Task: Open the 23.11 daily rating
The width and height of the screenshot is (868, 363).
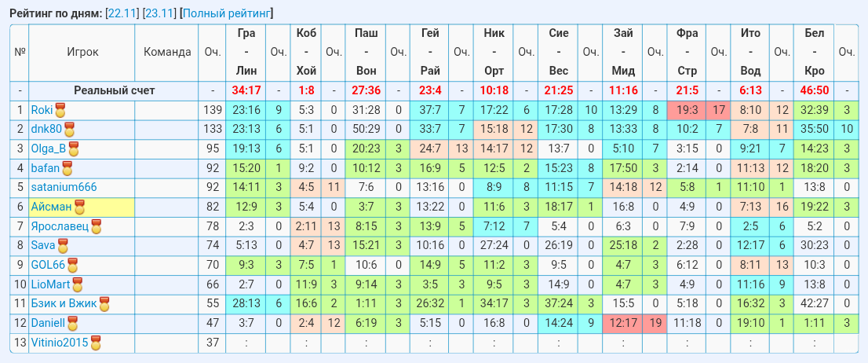Action: 159,14
